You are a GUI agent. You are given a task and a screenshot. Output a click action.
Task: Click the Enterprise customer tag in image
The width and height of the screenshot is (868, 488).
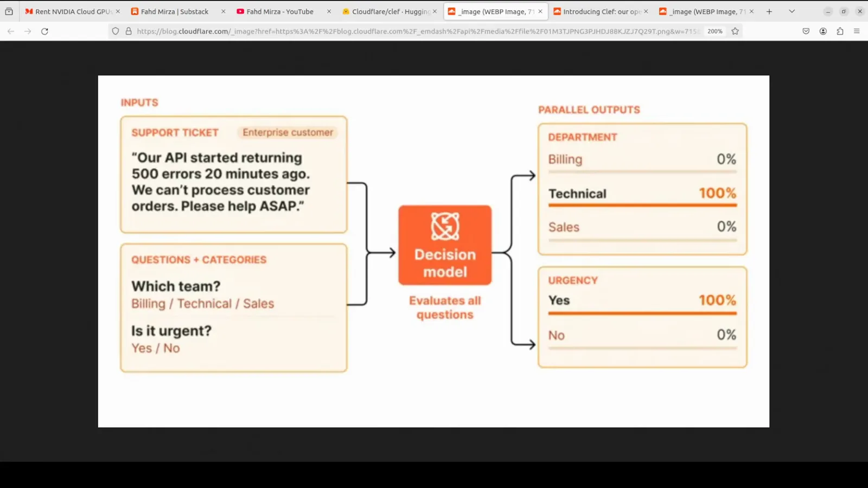(288, 132)
